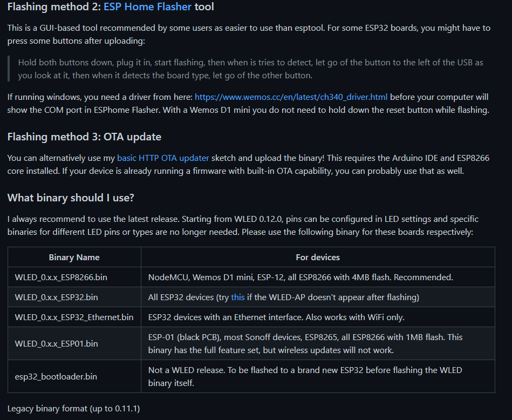512x420 pixels.
Task: Open the wemos.cc ch340 driver URL
Action: pyautogui.click(x=291, y=97)
